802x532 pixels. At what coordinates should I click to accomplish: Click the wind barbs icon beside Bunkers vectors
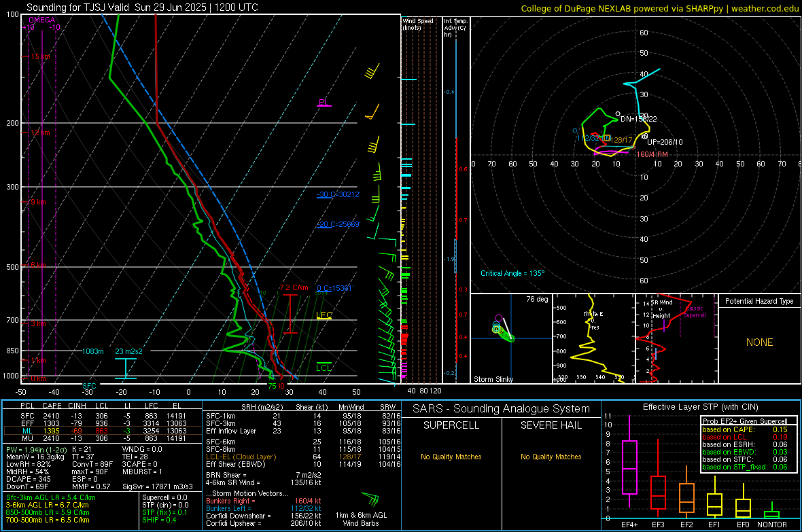point(370,499)
